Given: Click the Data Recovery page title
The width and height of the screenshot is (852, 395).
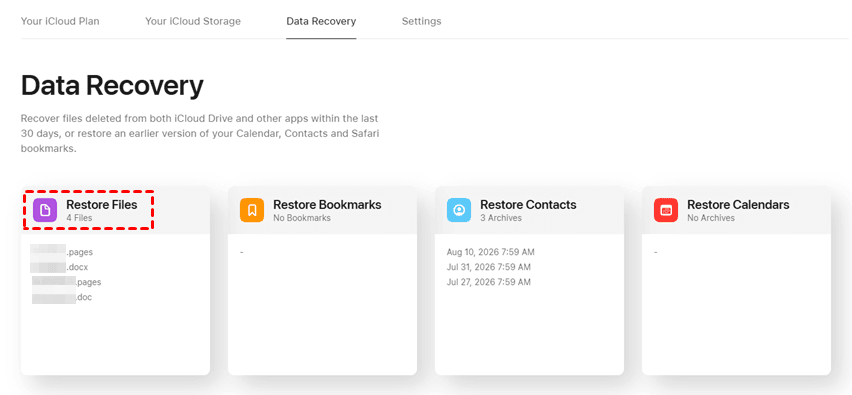Looking at the screenshot, I should [x=112, y=85].
